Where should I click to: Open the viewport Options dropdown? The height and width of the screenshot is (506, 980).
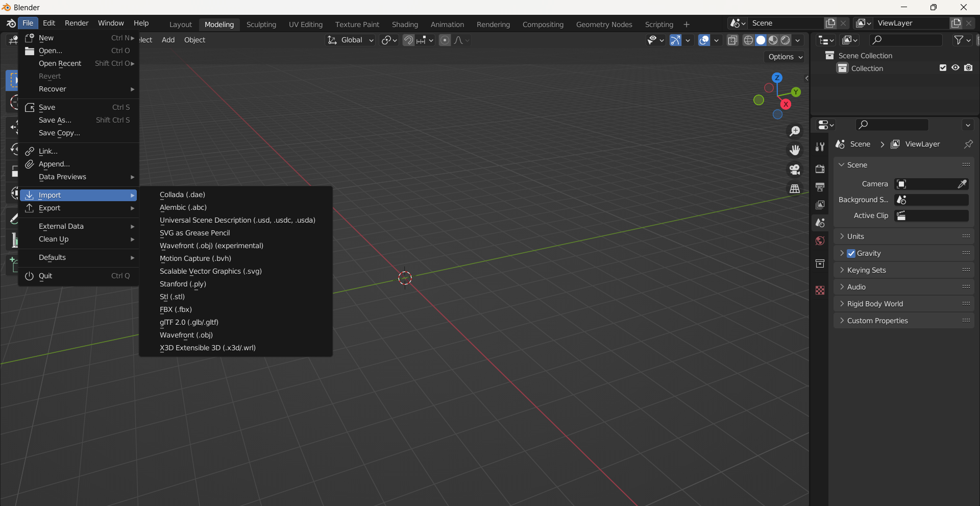pos(786,57)
